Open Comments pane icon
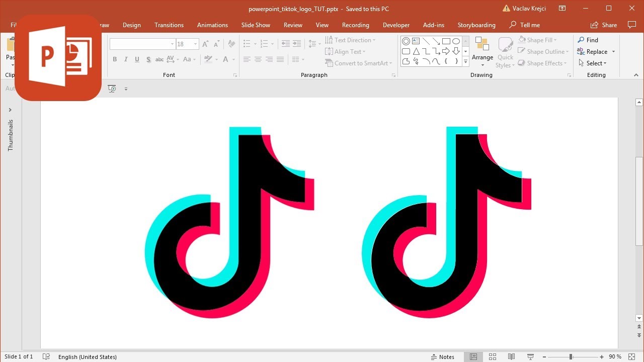 632,25
